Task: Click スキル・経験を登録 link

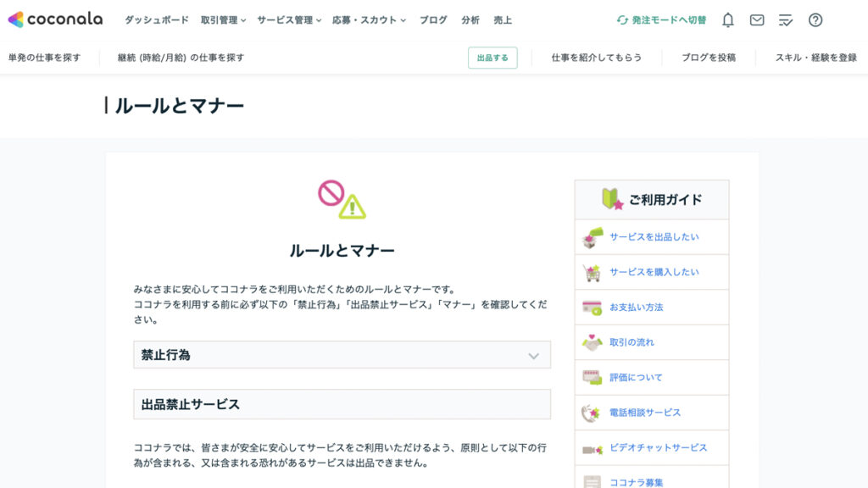Action: 816,58
